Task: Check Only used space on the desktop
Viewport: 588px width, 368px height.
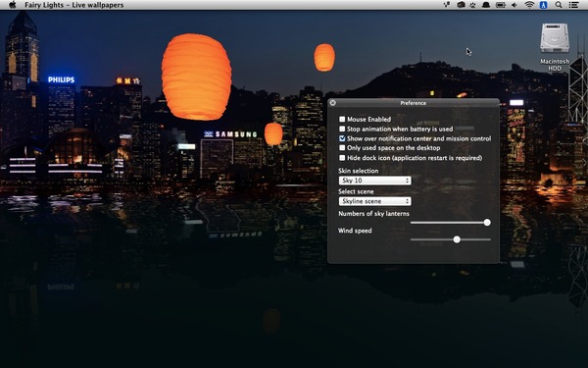Action: pyautogui.click(x=342, y=148)
